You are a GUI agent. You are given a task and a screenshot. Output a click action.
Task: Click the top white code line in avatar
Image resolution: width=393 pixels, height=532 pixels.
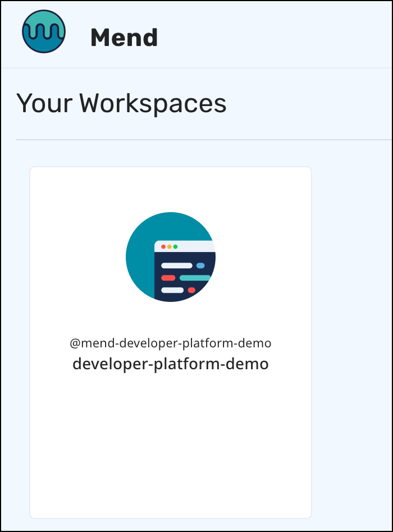176,265
